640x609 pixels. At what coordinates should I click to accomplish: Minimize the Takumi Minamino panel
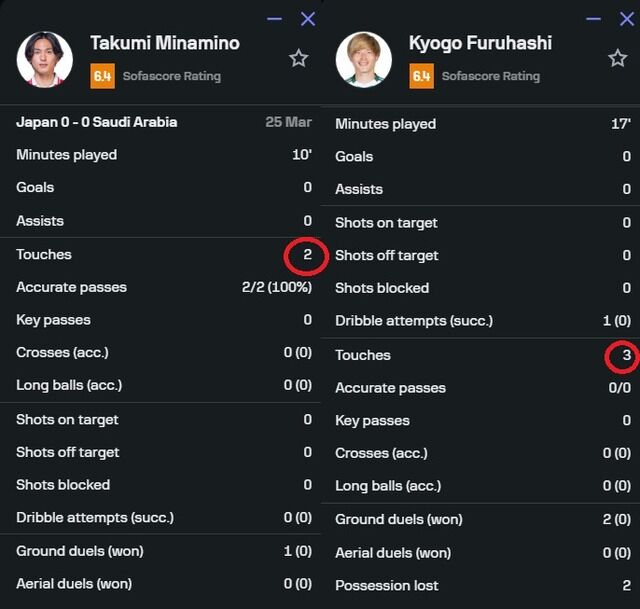(275, 19)
